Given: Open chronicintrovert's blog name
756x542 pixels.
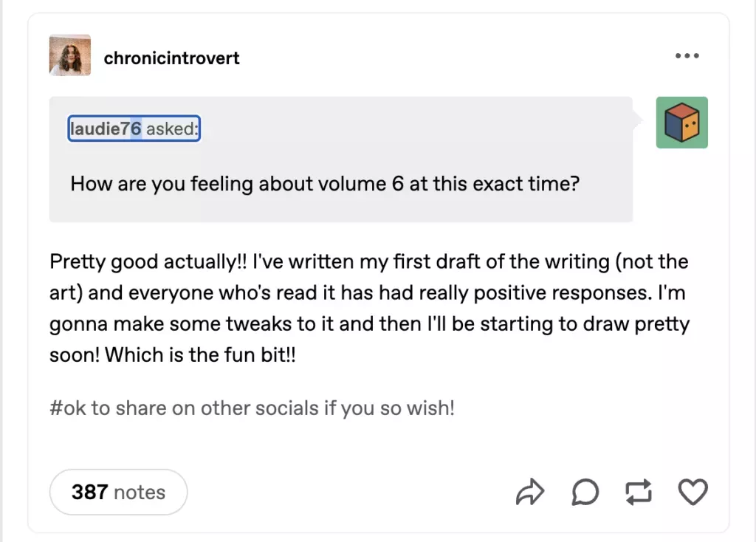Looking at the screenshot, I should pos(171,58).
